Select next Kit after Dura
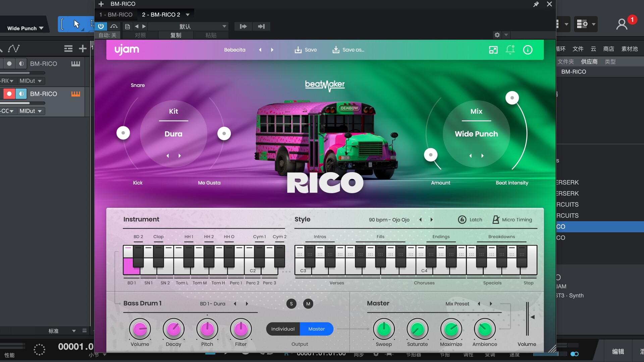Viewport: 644px width, 362px height. pos(179,156)
